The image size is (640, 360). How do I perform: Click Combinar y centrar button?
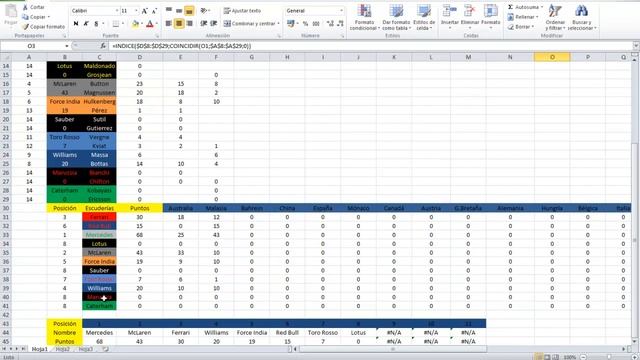pyautogui.click(x=251, y=24)
